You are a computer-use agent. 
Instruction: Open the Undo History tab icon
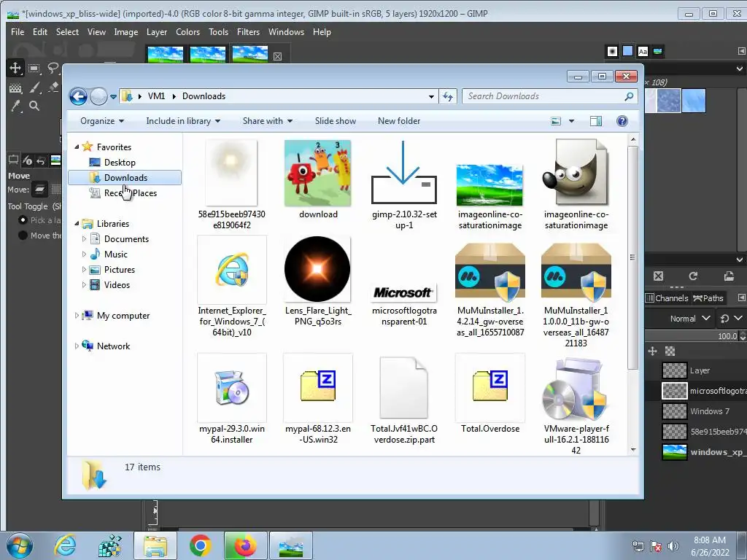pyautogui.click(x=41, y=160)
